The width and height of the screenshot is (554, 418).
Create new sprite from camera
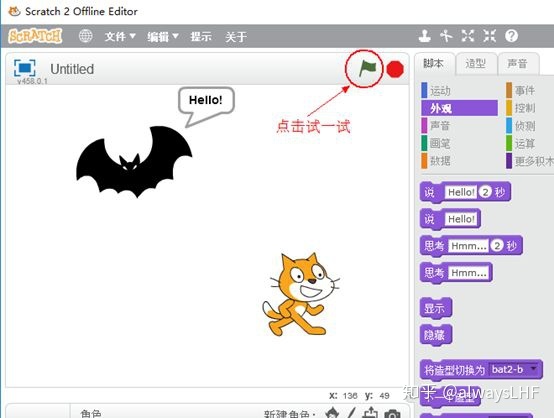pos(392,413)
